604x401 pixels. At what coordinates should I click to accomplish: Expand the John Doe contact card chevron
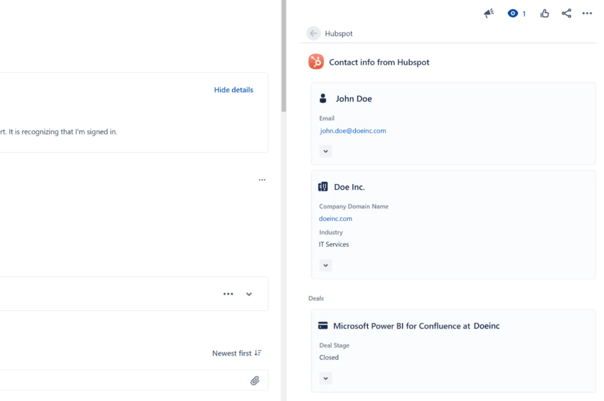[325, 151]
